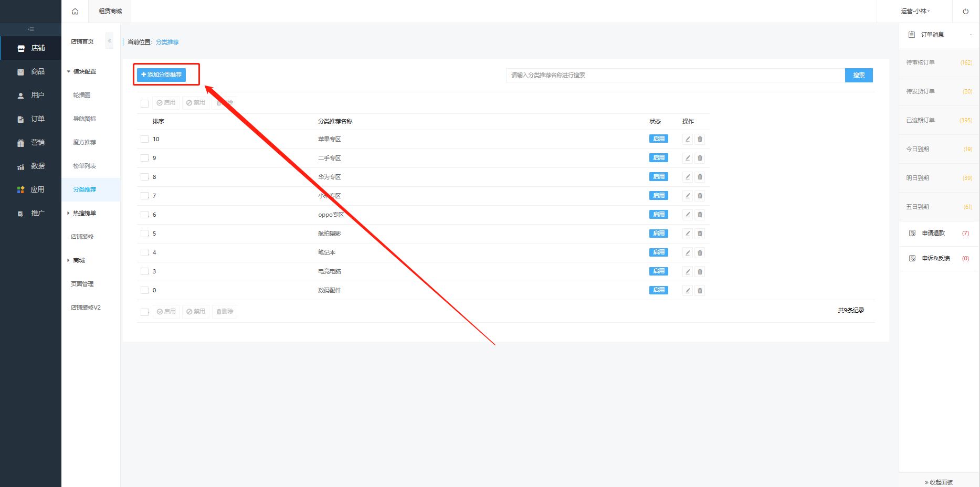The height and width of the screenshot is (487, 980).
Task: Open the 商品 main menu
Action: pyautogui.click(x=31, y=71)
